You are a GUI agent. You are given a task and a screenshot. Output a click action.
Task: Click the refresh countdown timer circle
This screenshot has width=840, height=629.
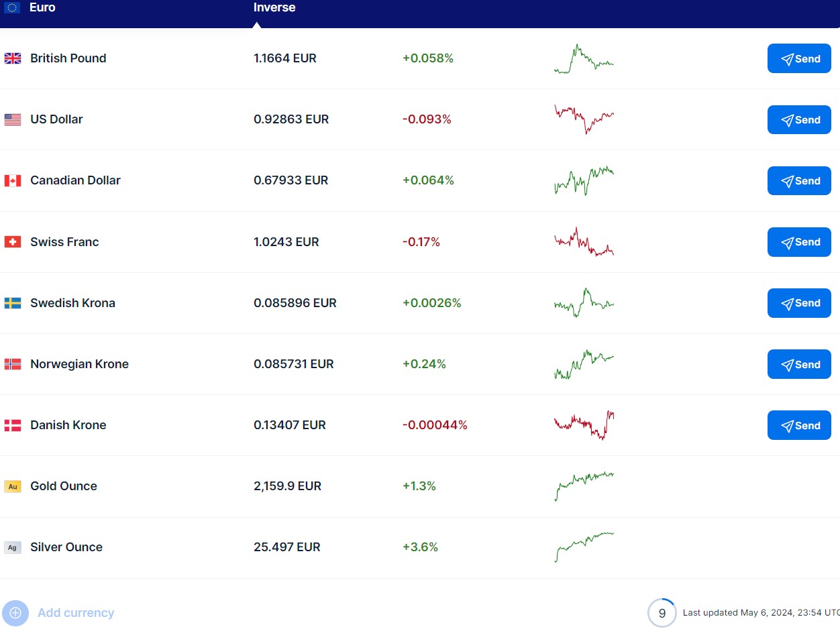click(662, 613)
